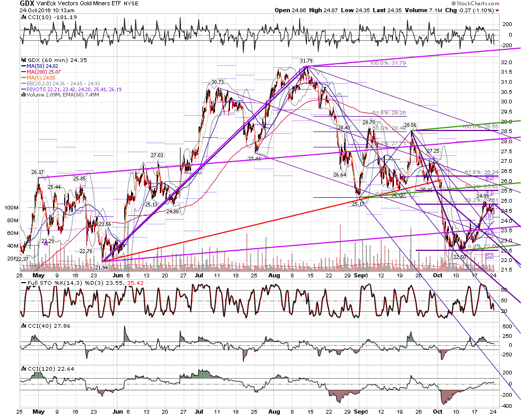
Task: Click the red MA(200) legend line
Action: pyautogui.click(x=24, y=72)
